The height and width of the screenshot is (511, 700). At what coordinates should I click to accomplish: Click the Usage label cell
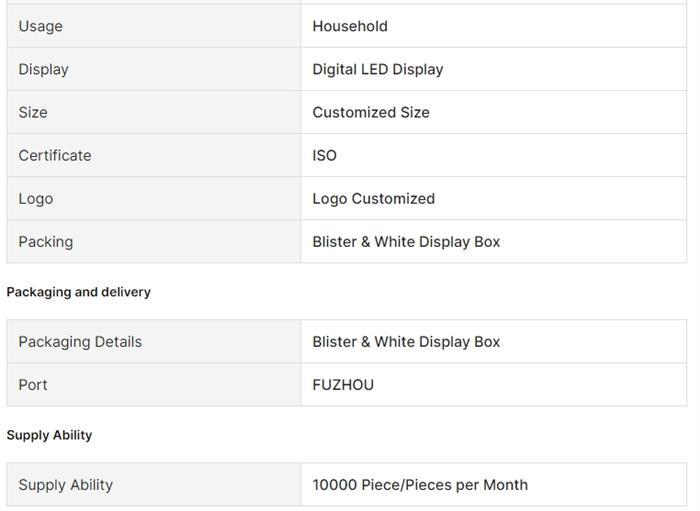pyautogui.click(x=40, y=26)
